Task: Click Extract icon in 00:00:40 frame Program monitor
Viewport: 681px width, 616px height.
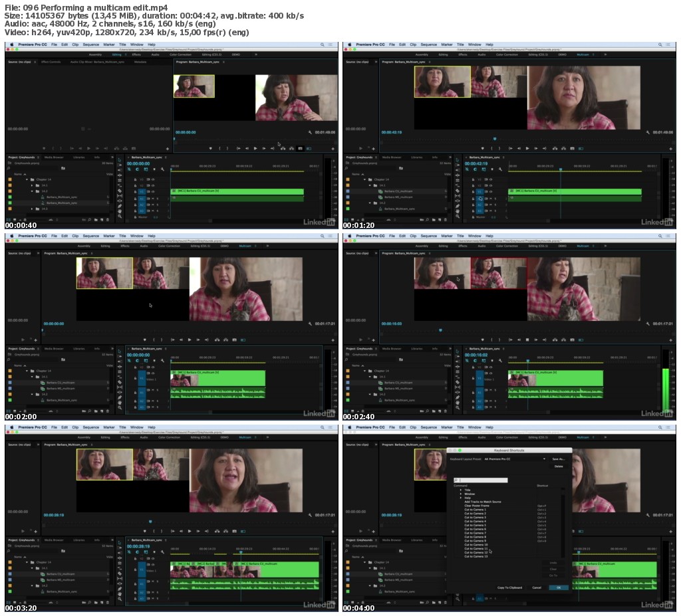Action: point(291,148)
